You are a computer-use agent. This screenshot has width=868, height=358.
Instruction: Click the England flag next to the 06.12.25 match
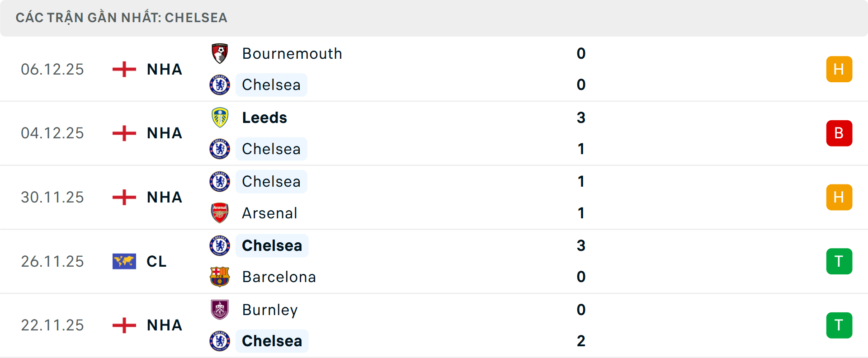coord(124,69)
